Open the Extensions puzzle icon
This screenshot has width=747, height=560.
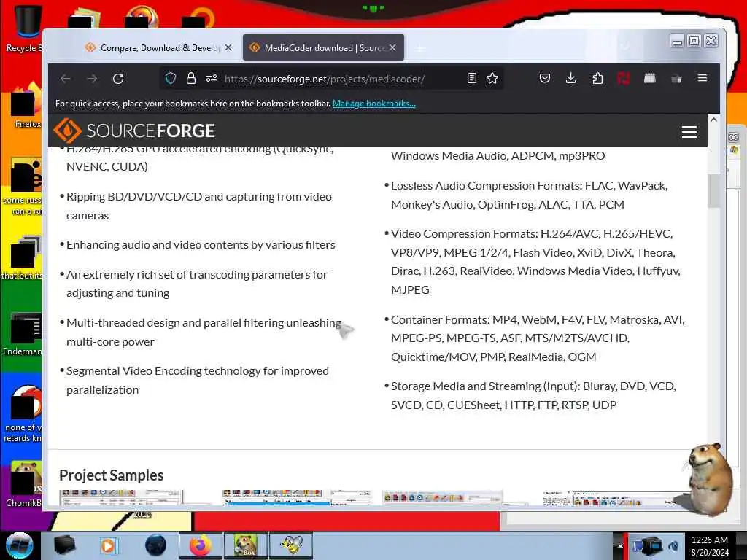pos(597,78)
